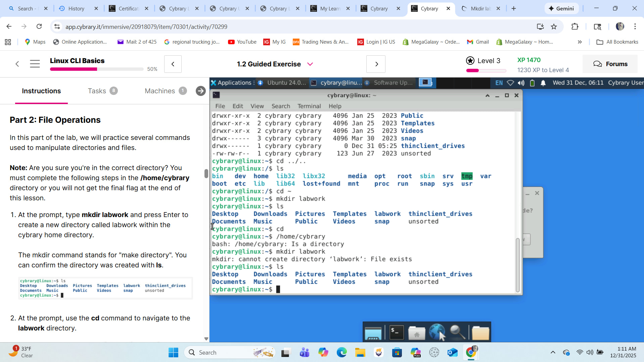Open the Chrome extensions puzzle icon
This screenshot has width=644, height=362.
575,27
